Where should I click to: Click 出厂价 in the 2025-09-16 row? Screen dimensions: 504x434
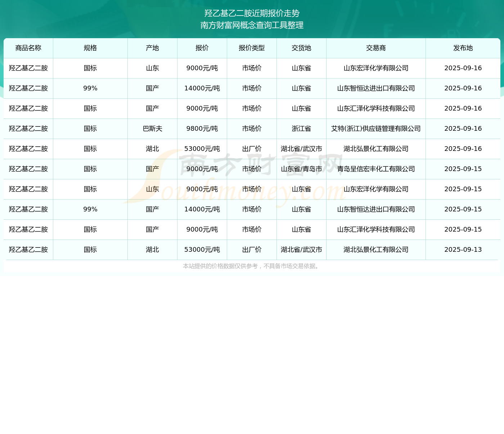click(252, 149)
